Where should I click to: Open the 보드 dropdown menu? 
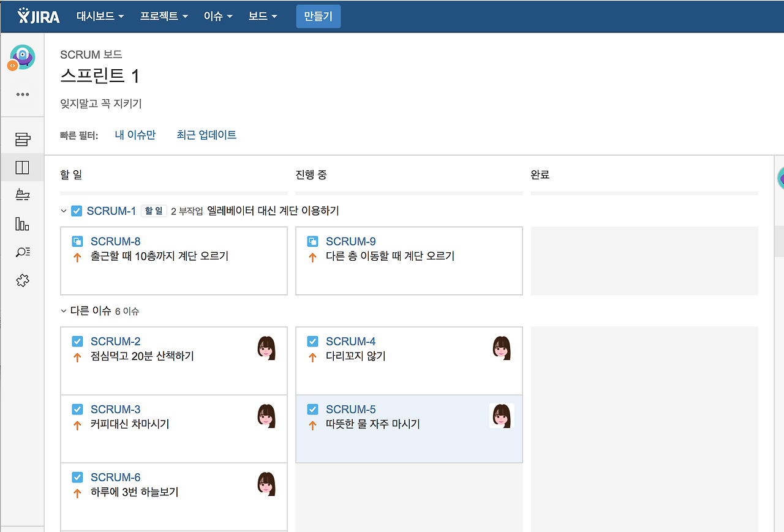click(x=262, y=17)
